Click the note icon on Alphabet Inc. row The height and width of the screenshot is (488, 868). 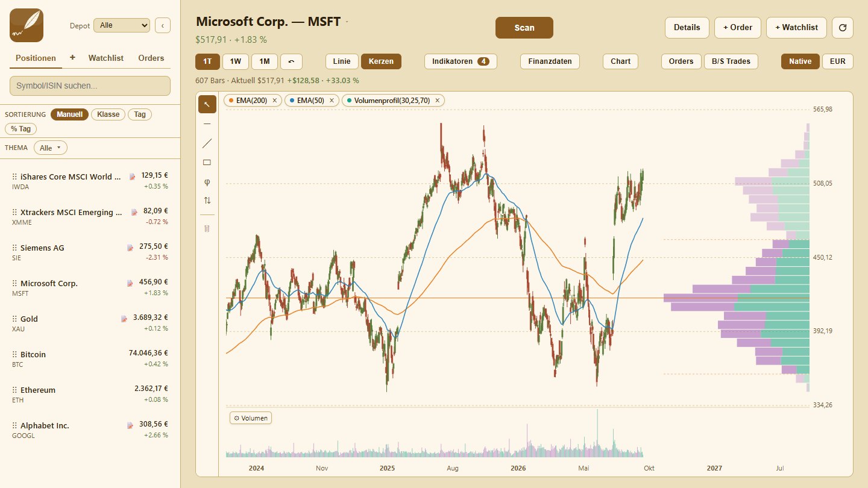coord(130,425)
